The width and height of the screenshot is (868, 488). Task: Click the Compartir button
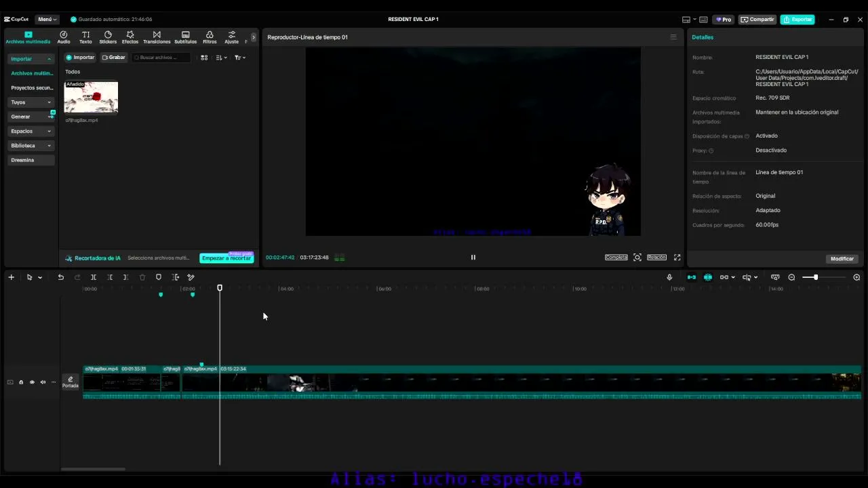click(x=757, y=20)
